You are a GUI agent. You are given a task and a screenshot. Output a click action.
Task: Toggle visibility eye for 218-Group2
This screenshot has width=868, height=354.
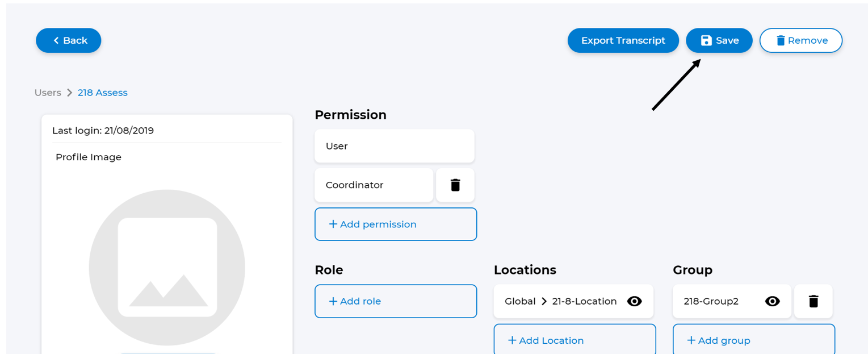click(772, 301)
